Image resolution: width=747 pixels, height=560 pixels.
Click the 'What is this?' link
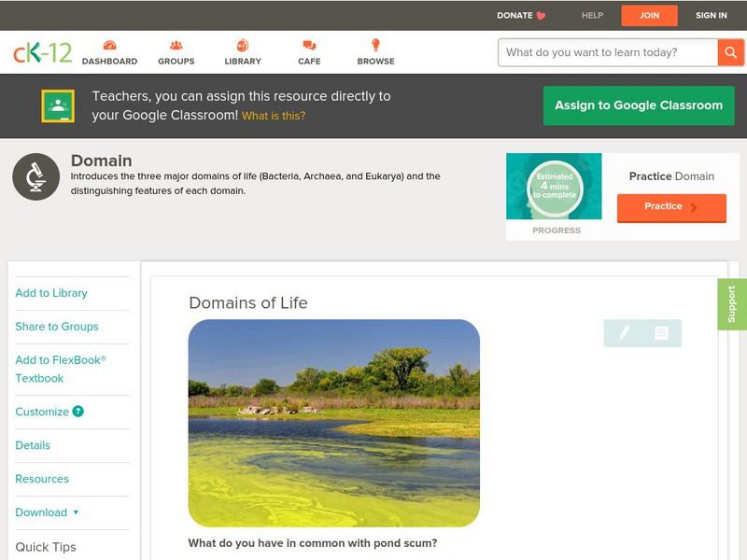274,116
